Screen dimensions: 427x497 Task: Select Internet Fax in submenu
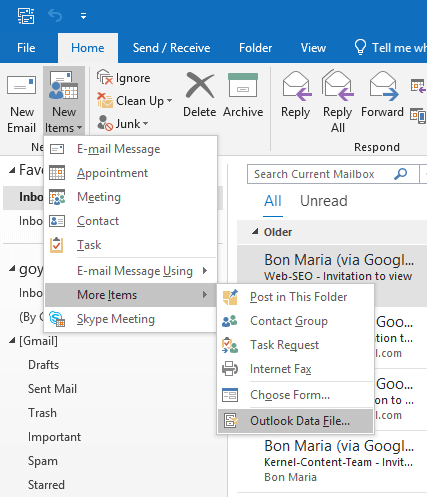click(x=295, y=369)
